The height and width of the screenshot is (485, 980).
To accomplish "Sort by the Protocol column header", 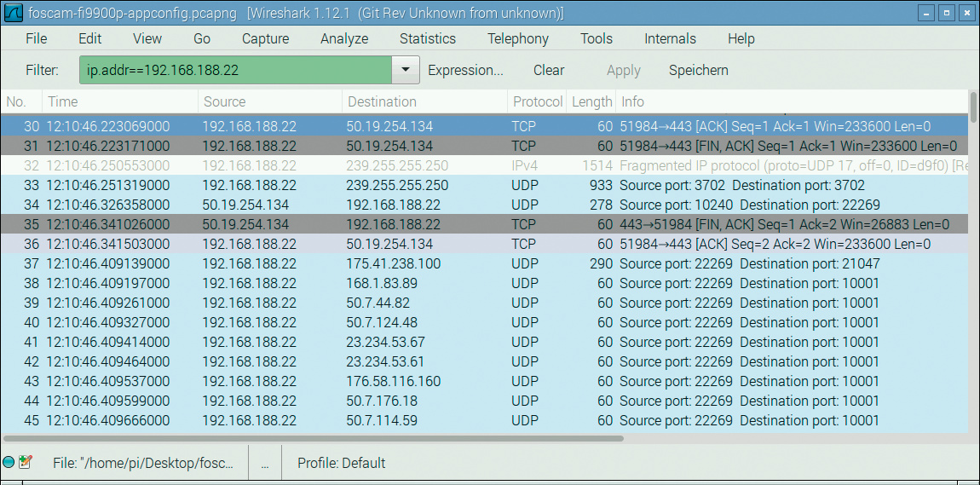I will (538, 101).
